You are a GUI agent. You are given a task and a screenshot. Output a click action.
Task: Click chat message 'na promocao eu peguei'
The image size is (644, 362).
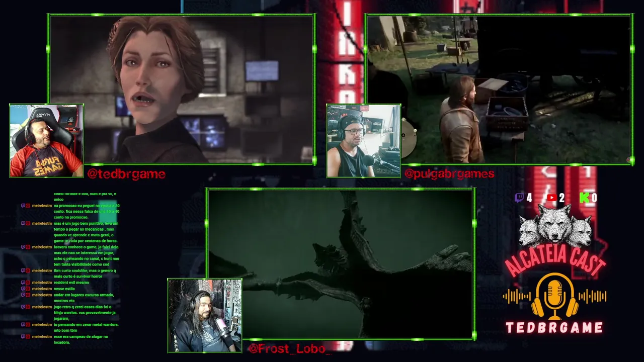pos(87,211)
